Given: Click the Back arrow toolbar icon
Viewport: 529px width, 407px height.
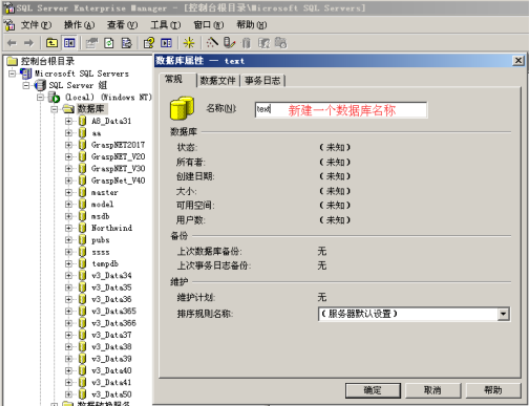Looking at the screenshot, I should coord(12,43).
